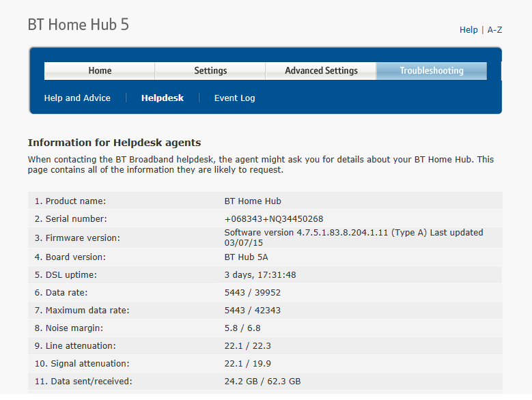Select uptime value '3 days, 17:31:48'
Screen dimensions: 532x400
pos(260,275)
